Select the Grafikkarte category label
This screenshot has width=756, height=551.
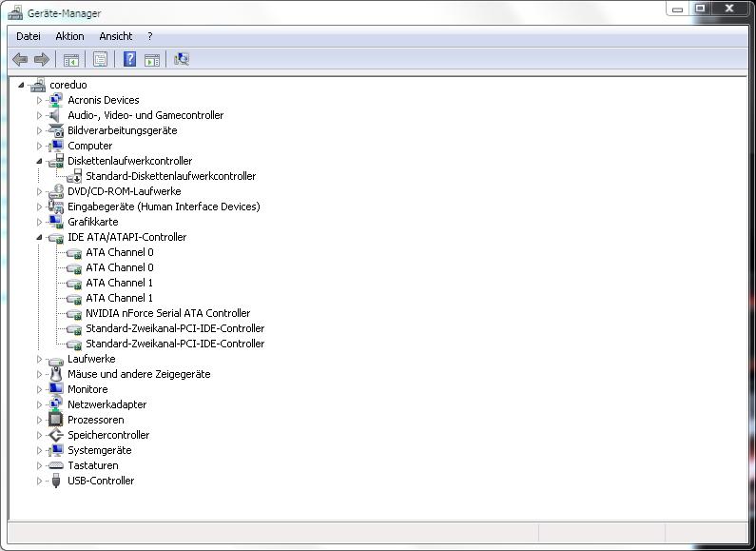click(x=92, y=222)
